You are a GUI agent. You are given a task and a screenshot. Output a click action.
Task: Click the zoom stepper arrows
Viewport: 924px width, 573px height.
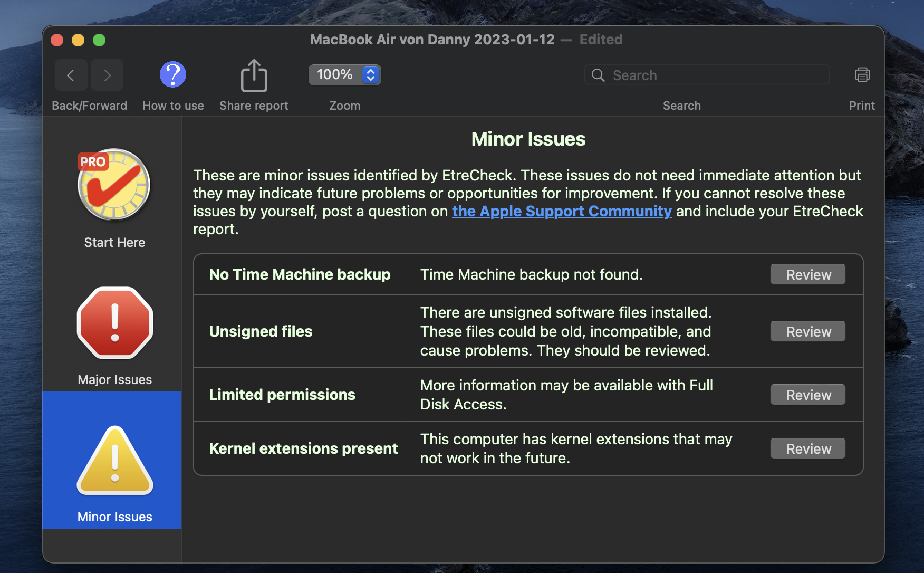(371, 75)
